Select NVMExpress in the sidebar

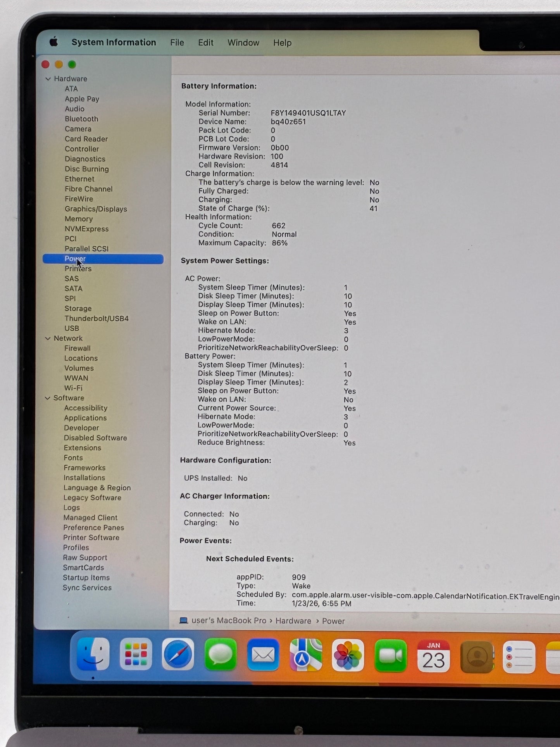click(86, 229)
